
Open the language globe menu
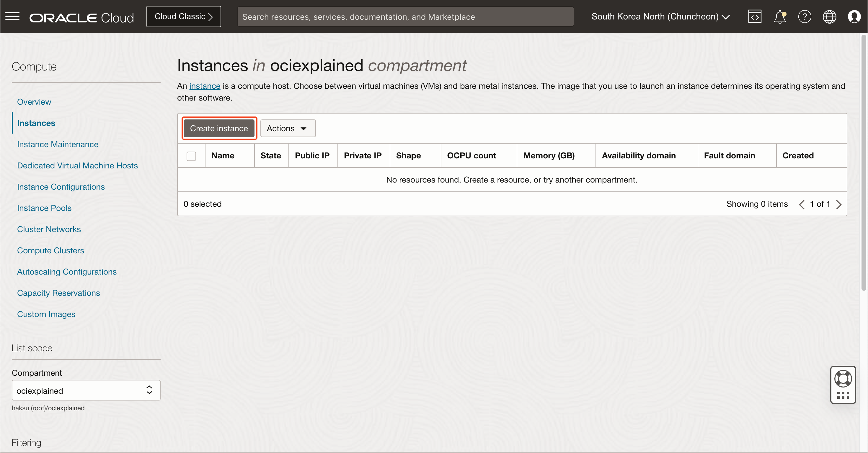[829, 17]
